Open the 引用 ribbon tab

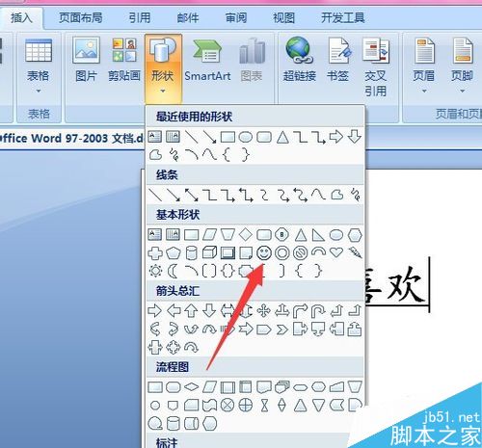(140, 17)
